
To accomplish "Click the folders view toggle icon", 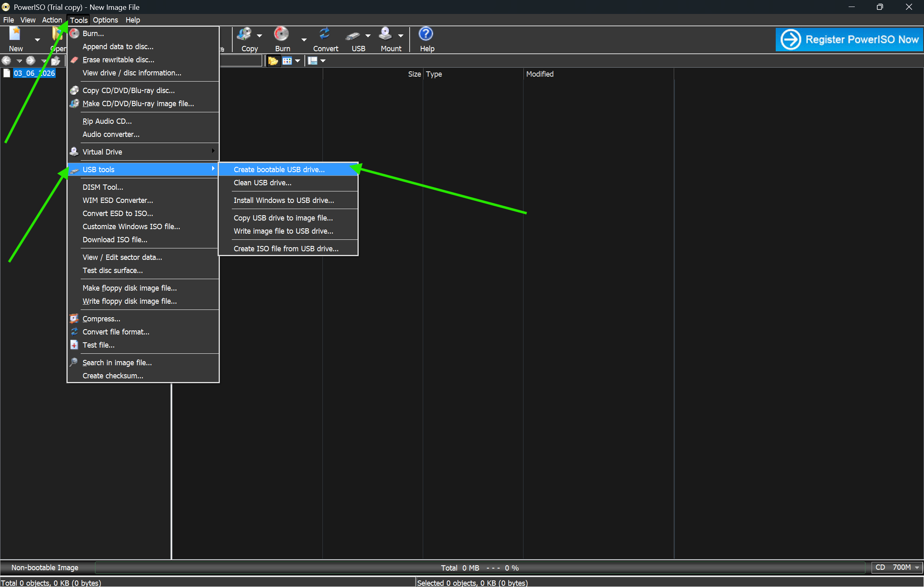I will (273, 61).
